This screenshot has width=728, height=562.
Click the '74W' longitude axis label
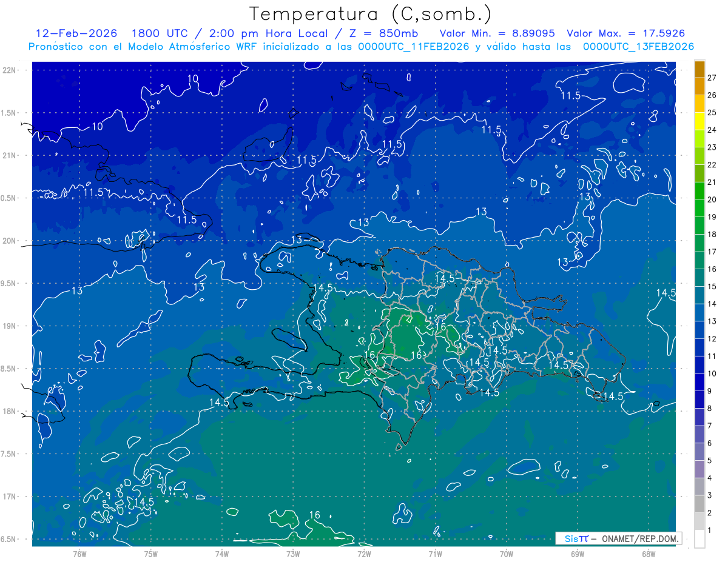tap(221, 554)
